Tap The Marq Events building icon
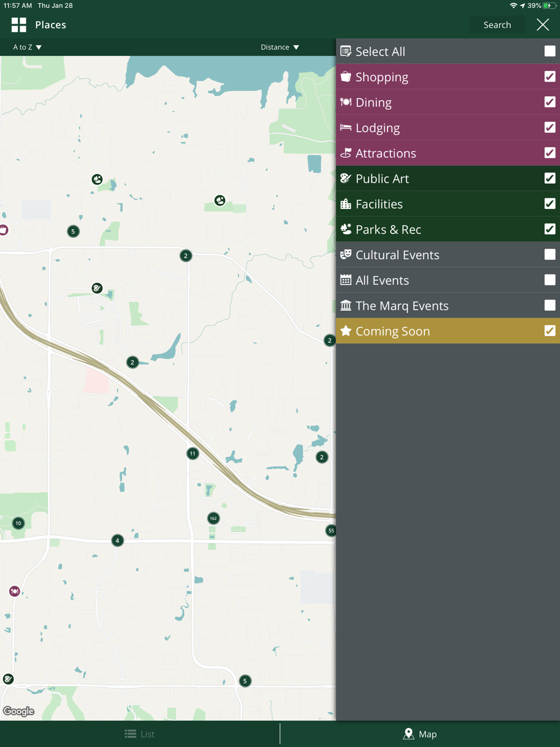 click(x=346, y=305)
